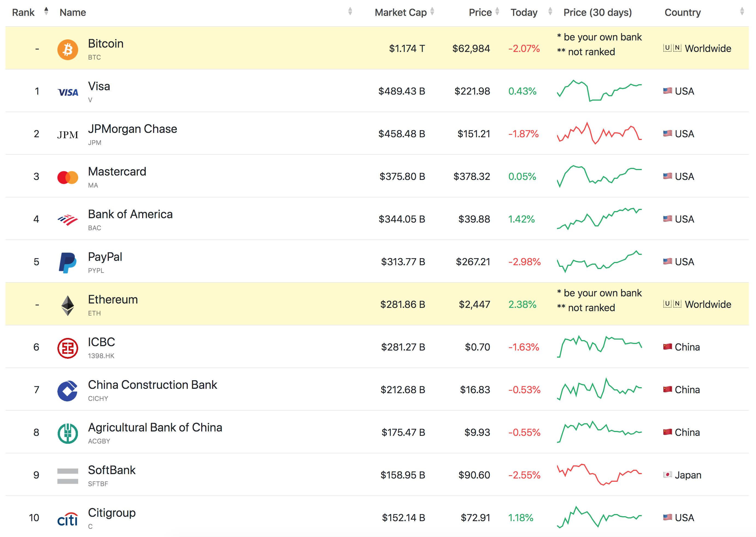Click the China Construction Bank logo
This screenshot has height=537, width=756.
pos(68,391)
